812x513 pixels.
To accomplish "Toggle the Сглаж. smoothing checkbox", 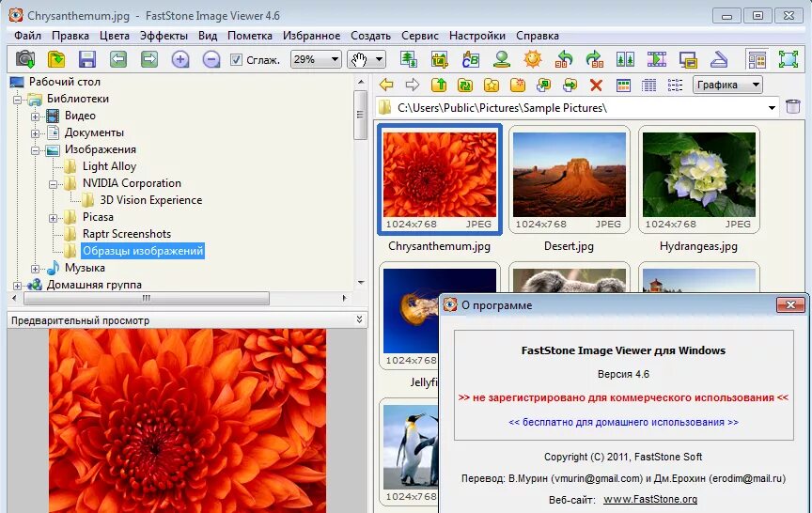I will (x=236, y=60).
